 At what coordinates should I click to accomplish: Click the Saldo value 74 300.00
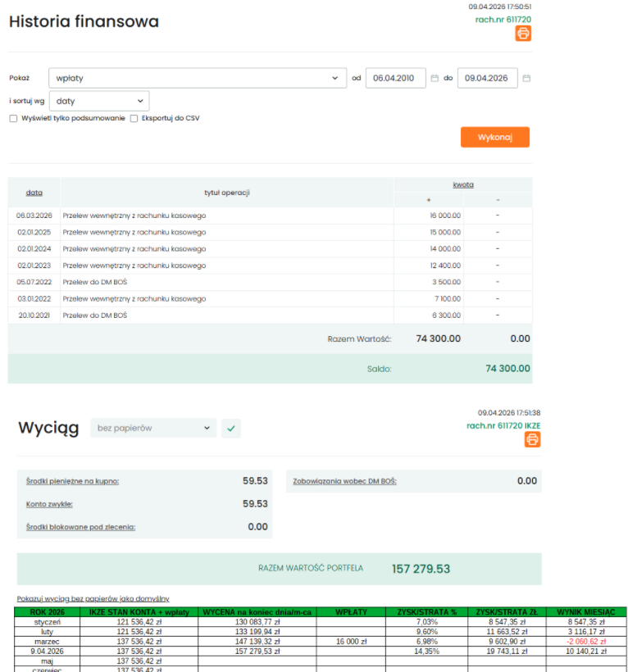pos(507,369)
